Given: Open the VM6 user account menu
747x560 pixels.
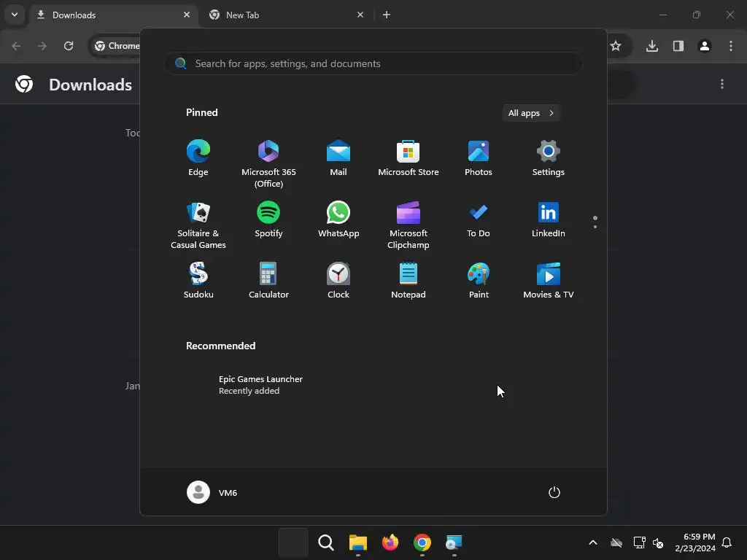Looking at the screenshot, I should (x=212, y=492).
